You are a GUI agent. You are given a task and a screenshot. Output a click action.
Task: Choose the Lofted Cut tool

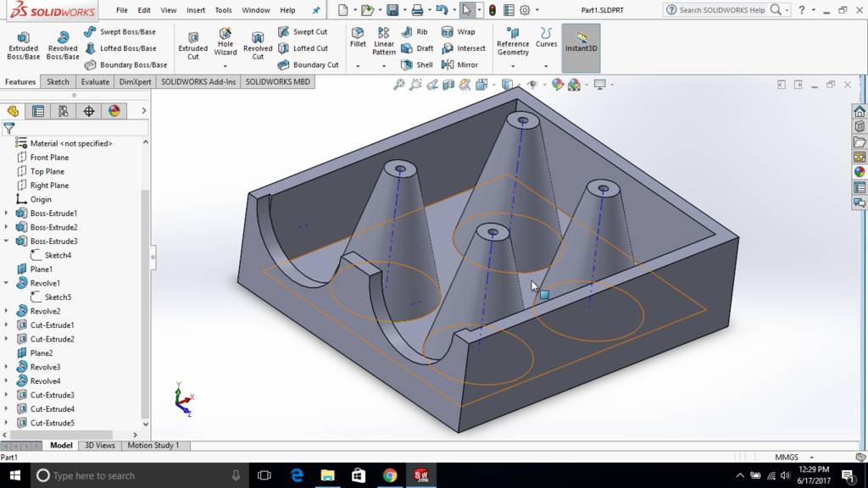pos(303,48)
